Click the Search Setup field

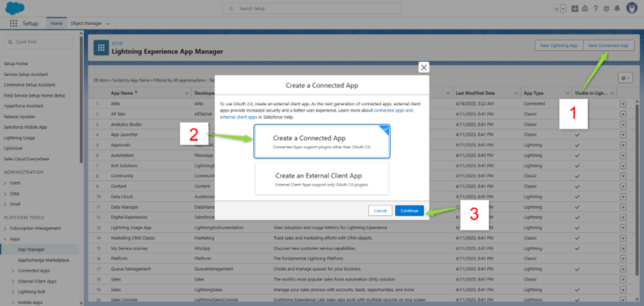(x=312, y=8)
